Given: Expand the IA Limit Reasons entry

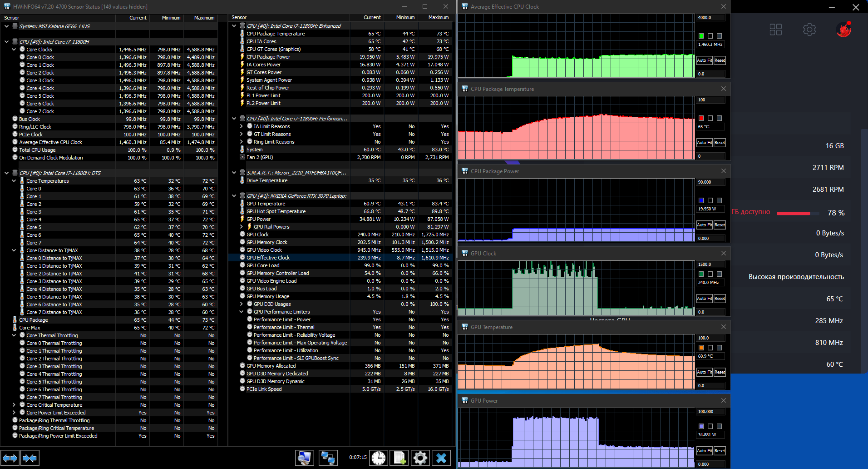Looking at the screenshot, I should pos(242,126).
